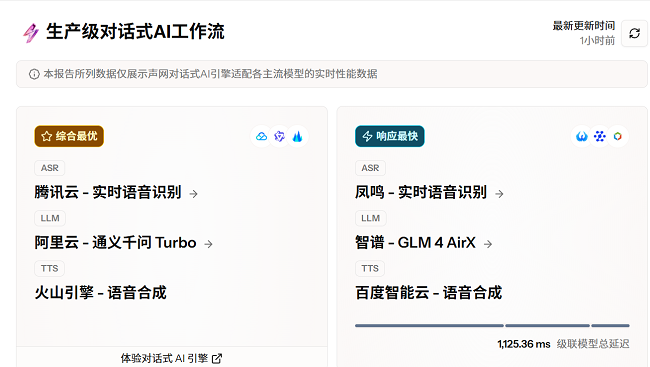The width and height of the screenshot is (650, 367).
Task: Open arrow beside 腾讯云 - 实时语音识别
Action: pyautogui.click(x=194, y=194)
